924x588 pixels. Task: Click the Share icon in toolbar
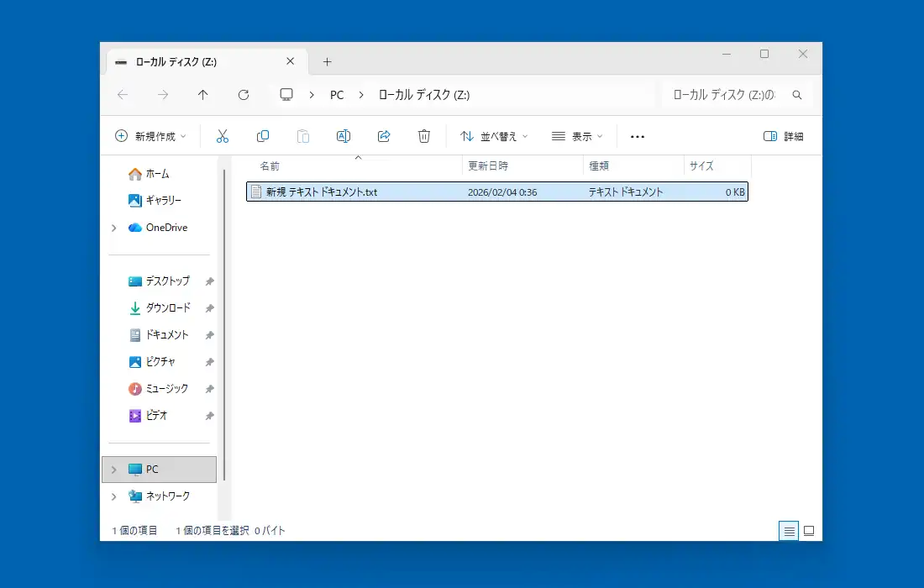pos(384,136)
